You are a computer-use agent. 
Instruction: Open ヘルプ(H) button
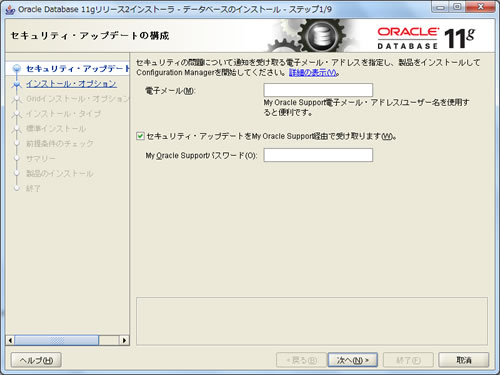click(x=36, y=360)
